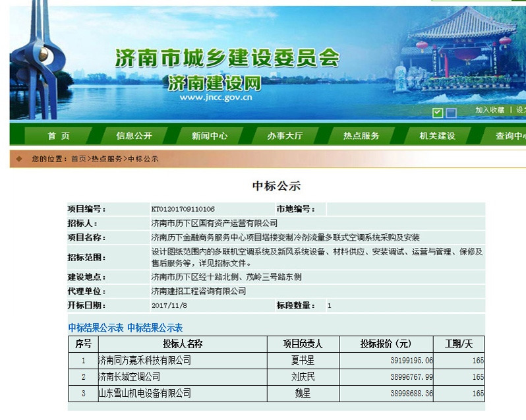The height and width of the screenshot is (420, 526).
Task: Click breadcrumb link 热点服务
Action: 107,159
